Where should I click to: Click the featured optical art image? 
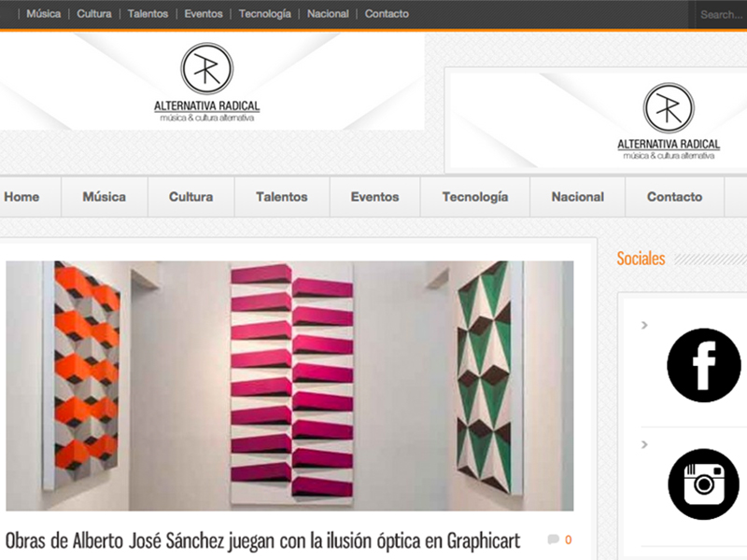(289, 385)
